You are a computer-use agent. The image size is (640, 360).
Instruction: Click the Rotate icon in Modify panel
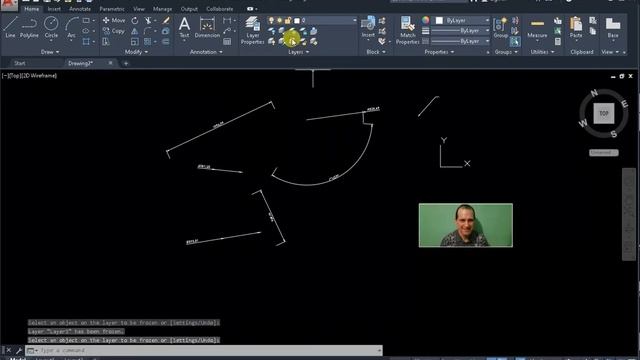(x=135, y=20)
